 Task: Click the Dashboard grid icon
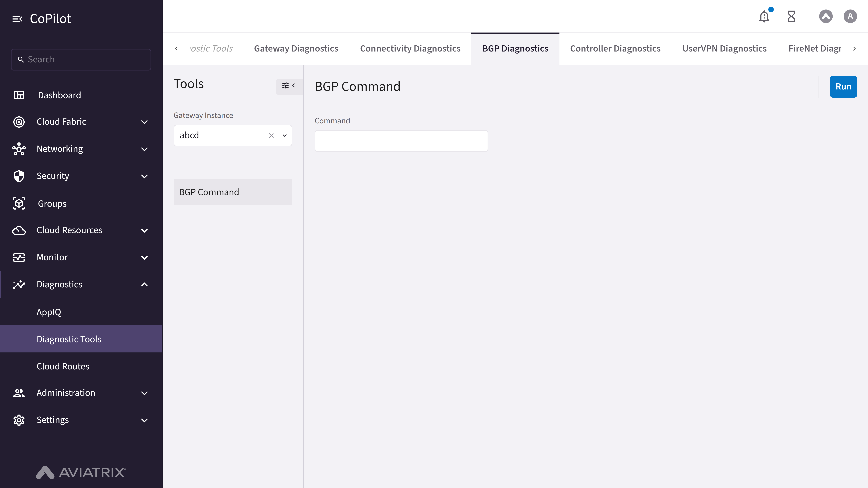pyautogui.click(x=19, y=95)
